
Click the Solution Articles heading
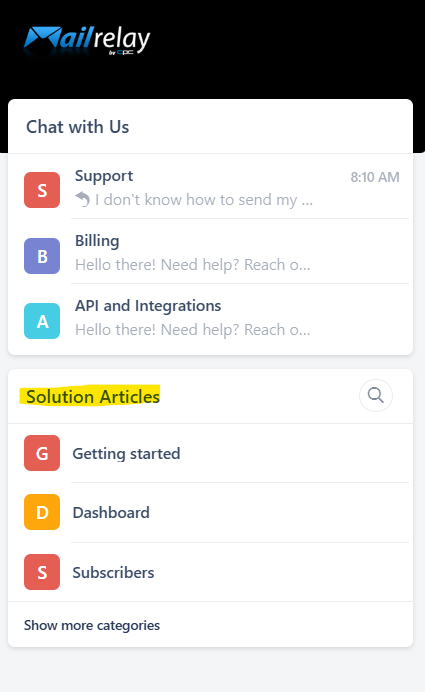(93, 396)
